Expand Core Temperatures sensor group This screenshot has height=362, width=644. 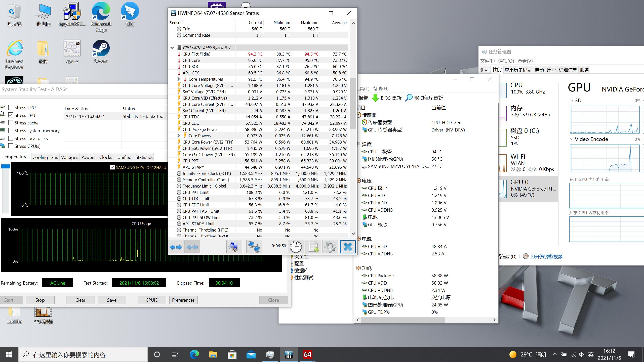tap(179, 79)
